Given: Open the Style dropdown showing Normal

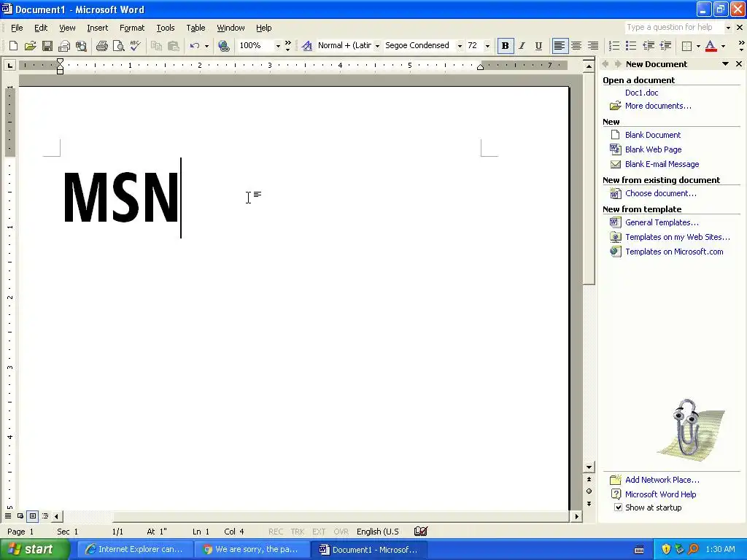Looking at the screenshot, I should tap(377, 46).
